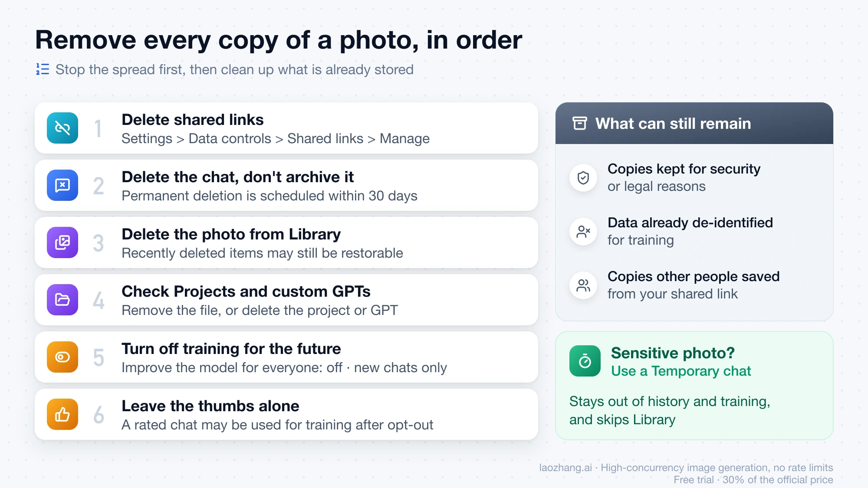Click 'Copies other people saved' text
This screenshot has height=488, width=868.
pos(694,276)
